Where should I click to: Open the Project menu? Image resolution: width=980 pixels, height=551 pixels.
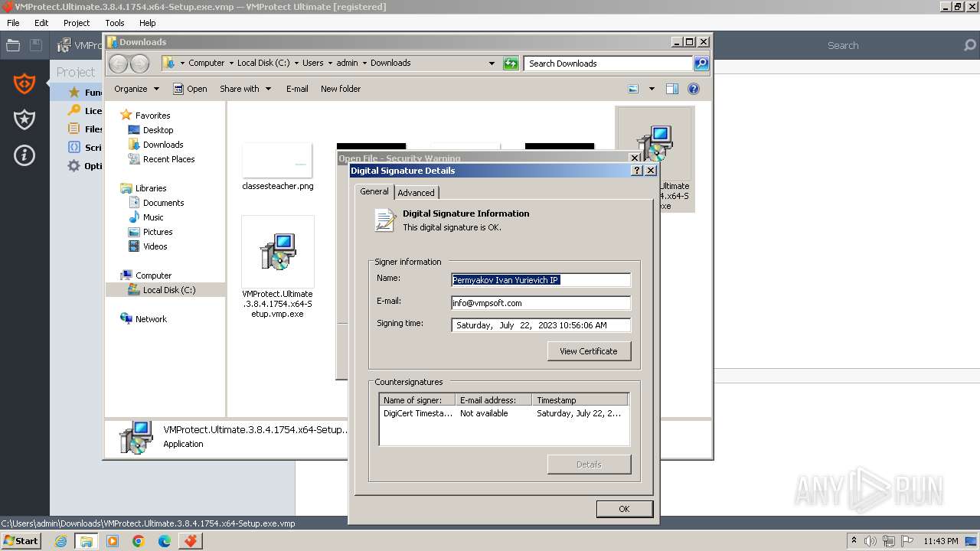point(77,23)
